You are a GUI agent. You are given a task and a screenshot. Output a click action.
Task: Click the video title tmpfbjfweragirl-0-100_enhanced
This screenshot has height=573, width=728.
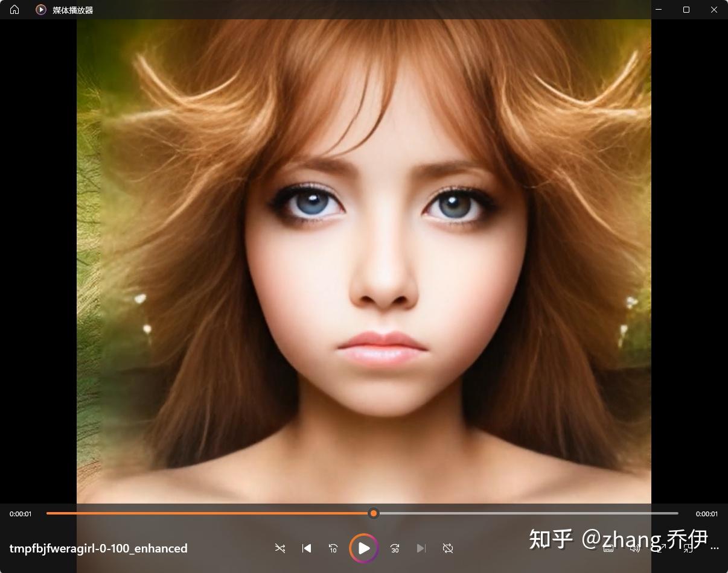coord(98,548)
